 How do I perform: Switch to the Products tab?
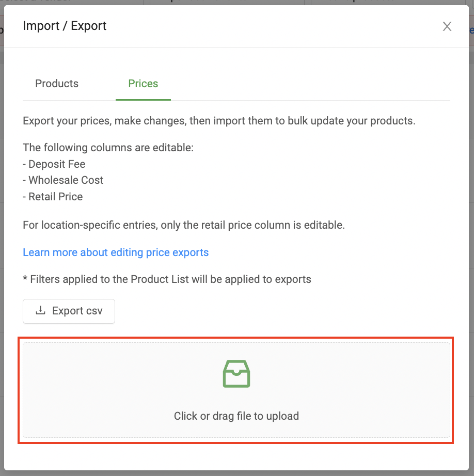pyautogui.click(x=57, y=84)
